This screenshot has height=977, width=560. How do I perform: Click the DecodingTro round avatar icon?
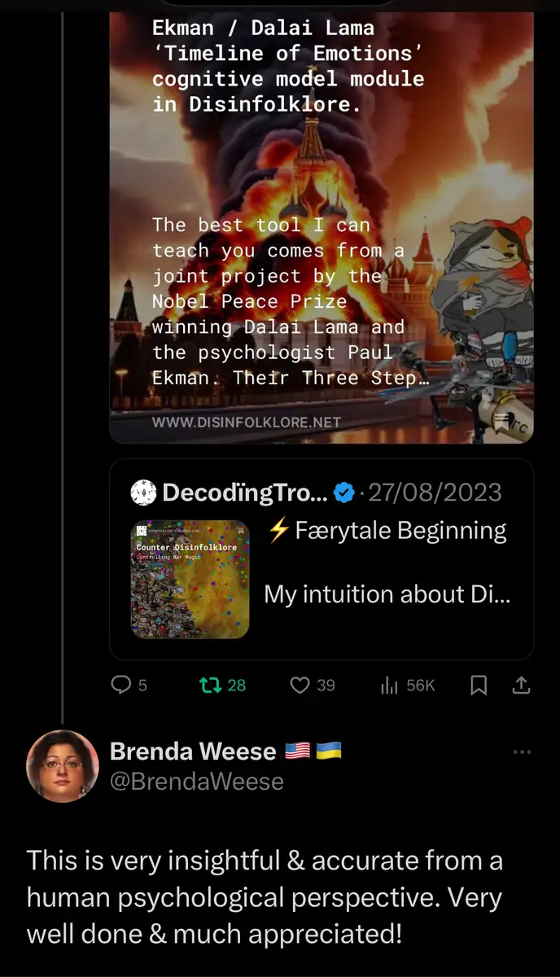coord(143,493)
